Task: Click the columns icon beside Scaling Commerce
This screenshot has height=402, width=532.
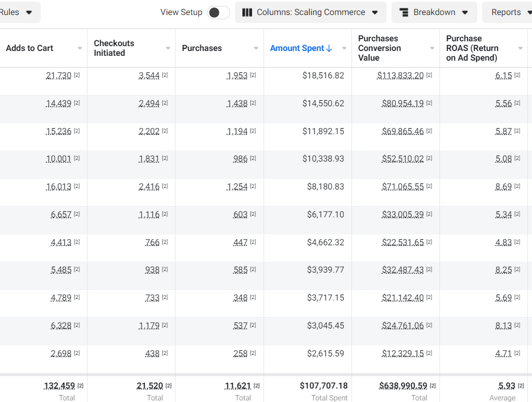Action: pyautogui.click(x=247, y=12)
